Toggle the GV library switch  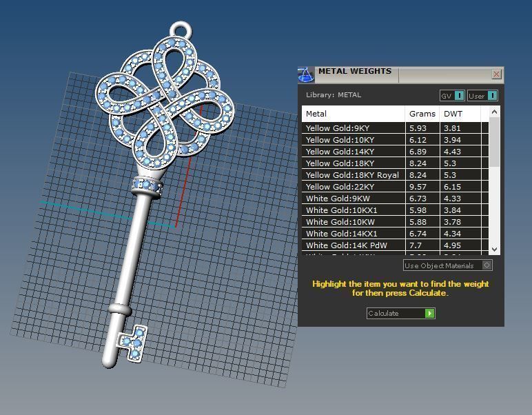pyautogui.click(x=459, y=96)
